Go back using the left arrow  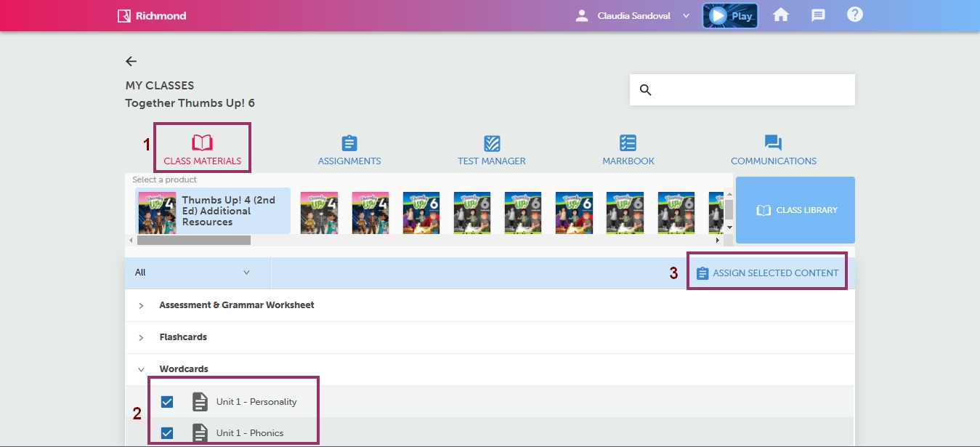pos(131,62)
